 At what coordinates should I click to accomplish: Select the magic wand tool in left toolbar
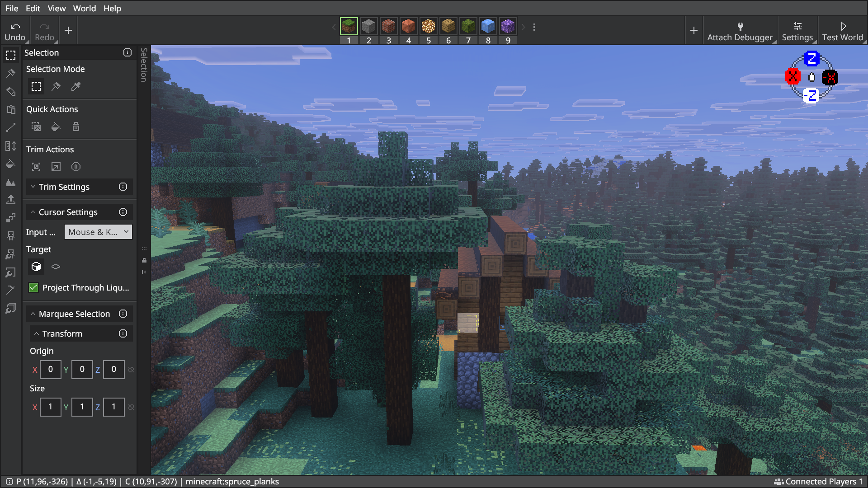(x=11, y=73)
